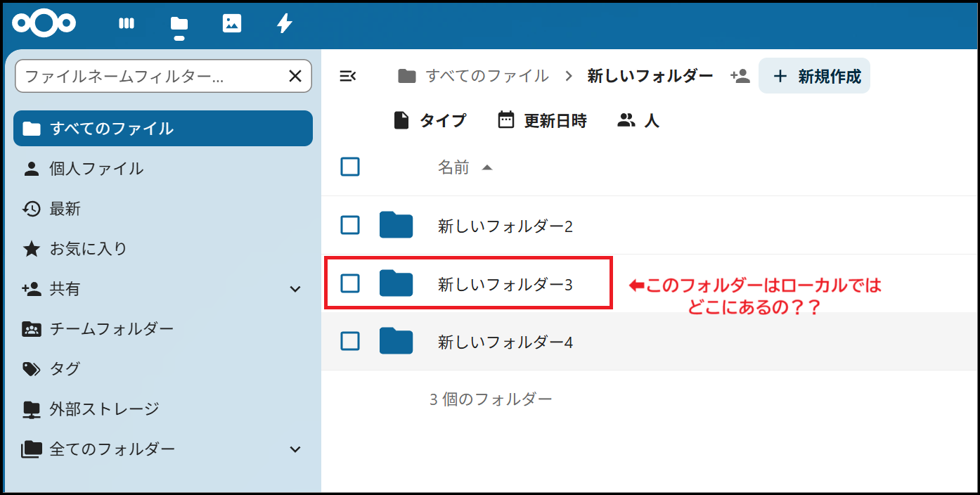Open 個人ファイル in sidebar
This screenshot has height=495, width=980.
coord(163,169)
